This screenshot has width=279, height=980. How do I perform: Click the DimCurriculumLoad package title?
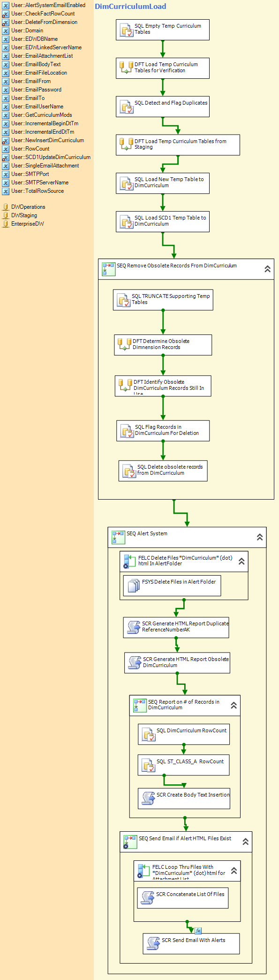tap(130, 7)
